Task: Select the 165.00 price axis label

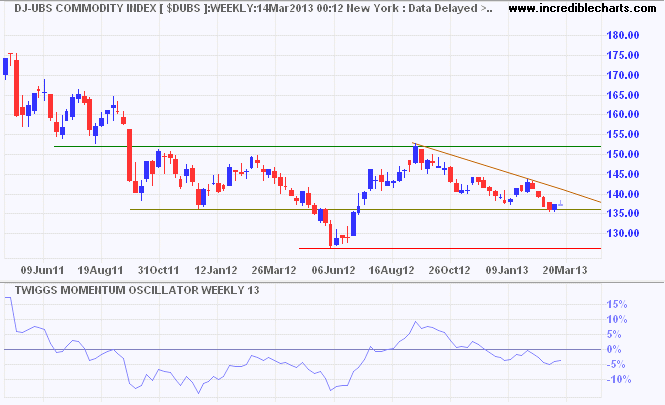Action: click(x=623, y=95)
